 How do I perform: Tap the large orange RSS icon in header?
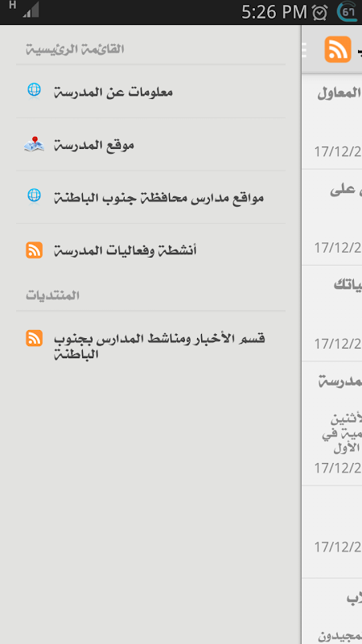(337, 49)
